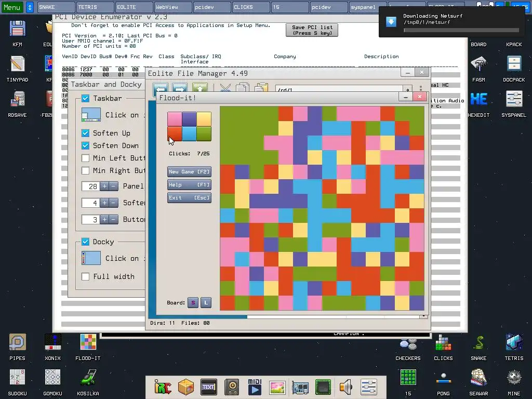Switch to syspanel taskbar item
Image resolution: width=532 pixels, height=399 pixels.
pos(368,7)
